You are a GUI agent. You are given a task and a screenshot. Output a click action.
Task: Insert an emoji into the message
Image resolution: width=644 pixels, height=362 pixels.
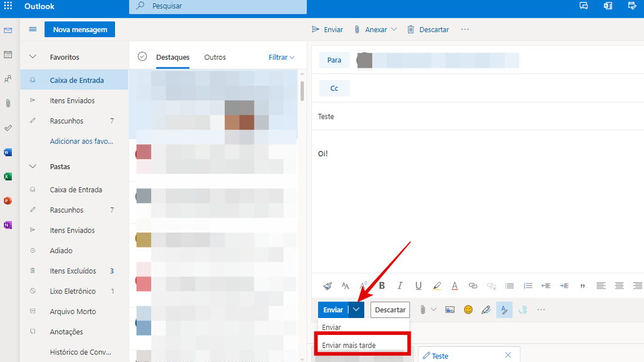pyautogui.click(x=469, y=309)
